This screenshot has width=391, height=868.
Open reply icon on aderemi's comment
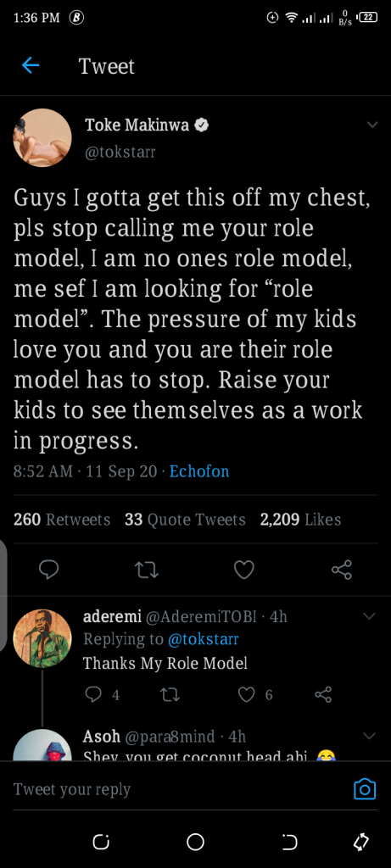tap(94, 694)
